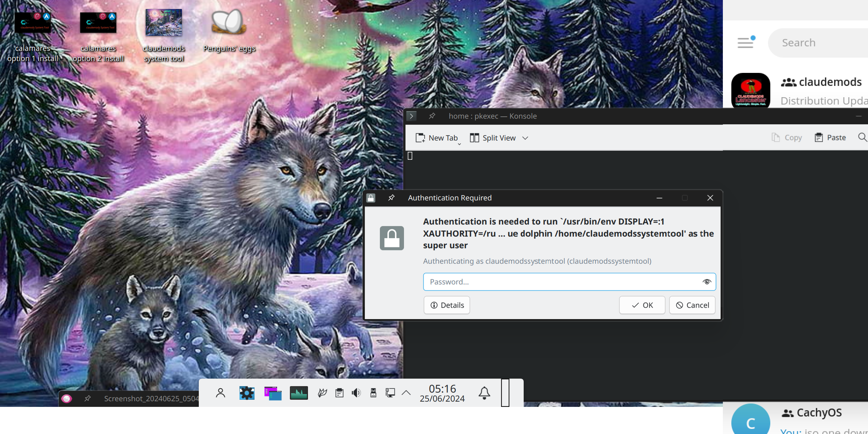Focus the Password input field
Screen dimensions: 868x434
[x=570, y=282]
